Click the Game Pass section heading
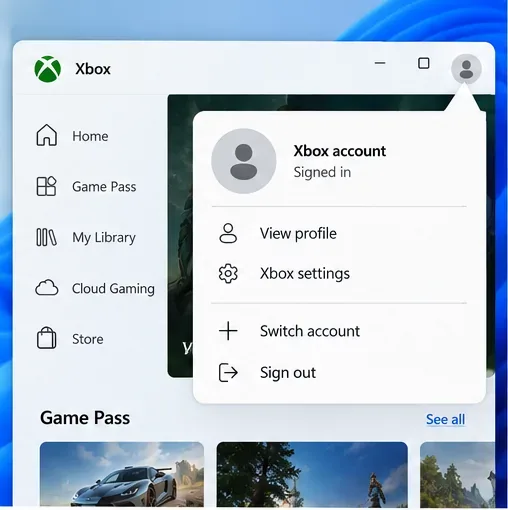Screen dimensions: 508x510 (x=85, y=418)
